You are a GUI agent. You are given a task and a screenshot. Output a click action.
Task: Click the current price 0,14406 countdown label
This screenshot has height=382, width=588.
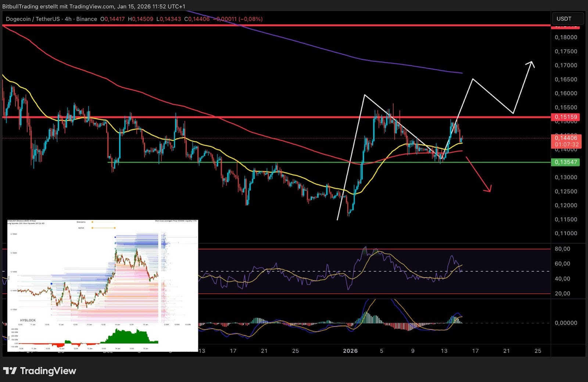coord(566,141)
